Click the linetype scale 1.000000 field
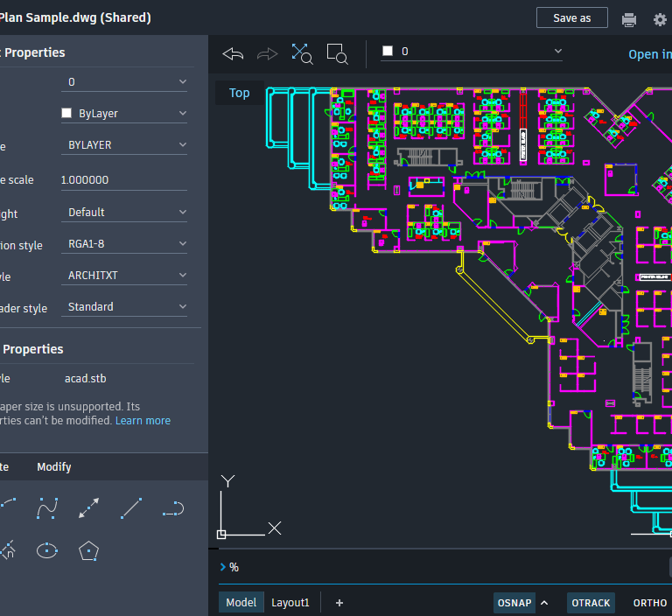Viewport: 672px width, 616px height. 124,180
